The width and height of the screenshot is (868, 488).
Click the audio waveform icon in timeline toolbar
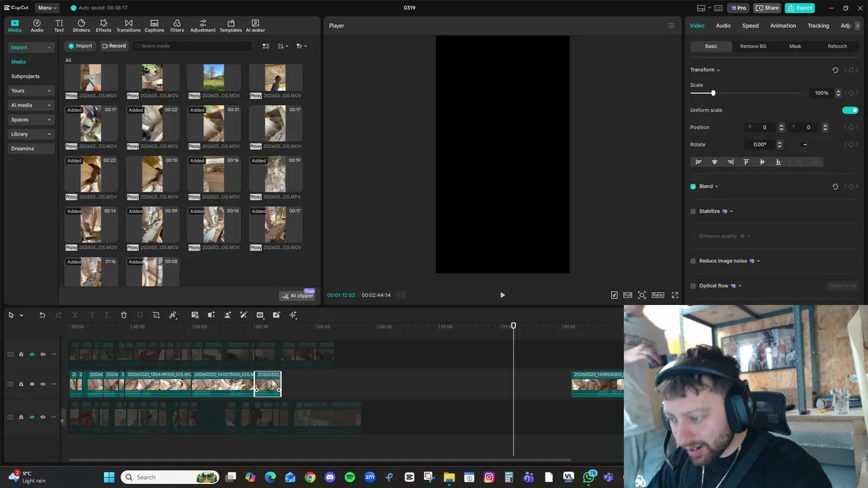[x=293, y=315]
